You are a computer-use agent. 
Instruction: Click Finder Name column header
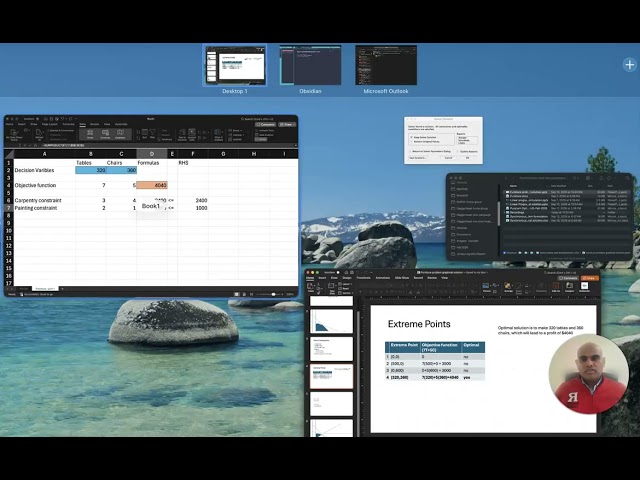click(513, 186)
